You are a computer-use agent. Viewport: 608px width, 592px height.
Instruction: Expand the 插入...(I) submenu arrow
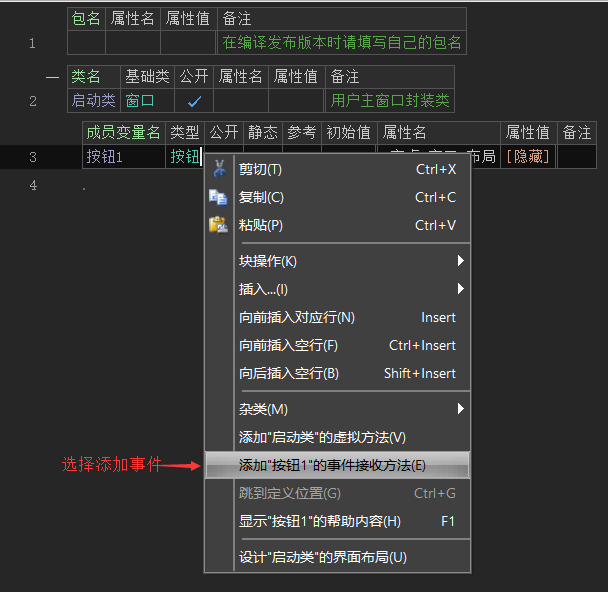pos(460,288)
